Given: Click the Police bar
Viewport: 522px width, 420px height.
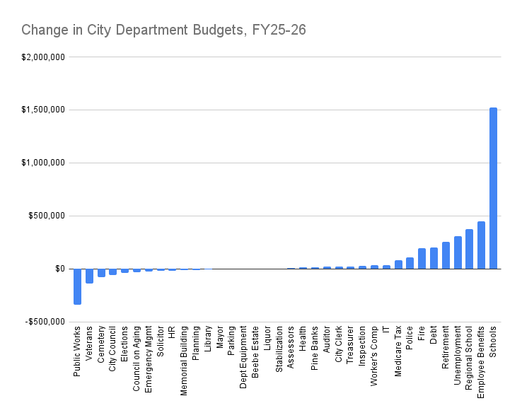Looking at the screenshot, I should 410,263.
